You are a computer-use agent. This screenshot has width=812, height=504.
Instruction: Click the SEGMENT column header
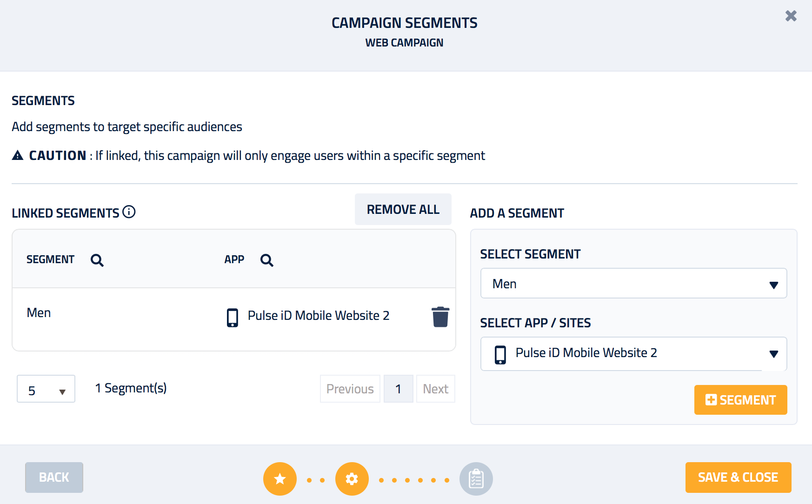(50, 259)
